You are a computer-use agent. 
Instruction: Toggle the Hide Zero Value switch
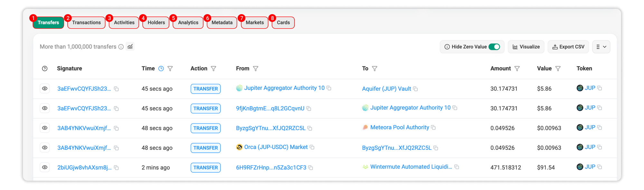click(494, 47)
